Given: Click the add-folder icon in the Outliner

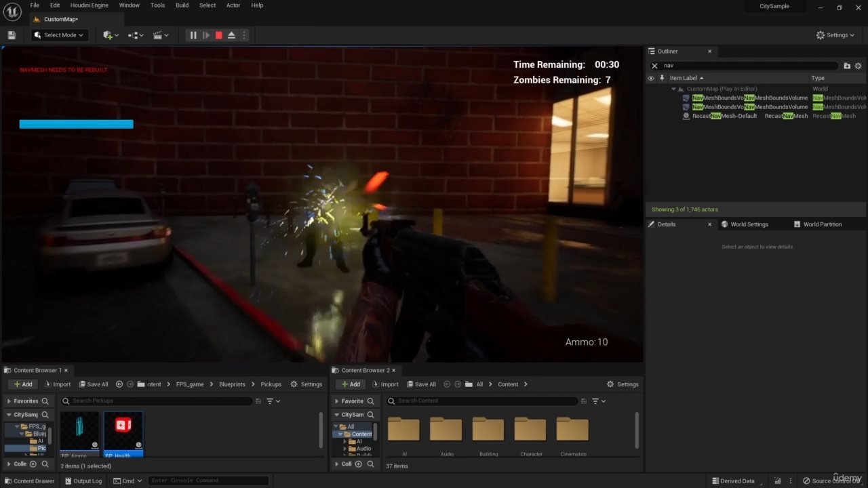Looking at the screenshot, I should pyautogui.click(x=846, y=66).
